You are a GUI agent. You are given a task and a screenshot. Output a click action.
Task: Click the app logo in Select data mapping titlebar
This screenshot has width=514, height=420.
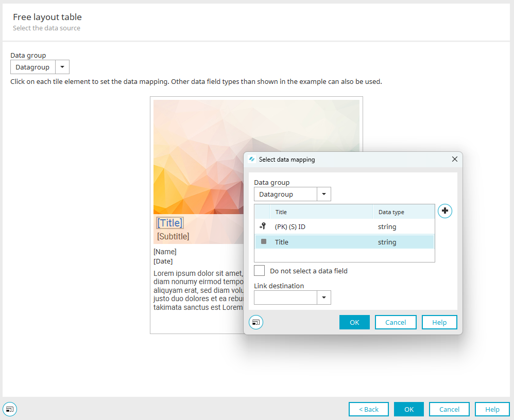[x=252, y=159]
